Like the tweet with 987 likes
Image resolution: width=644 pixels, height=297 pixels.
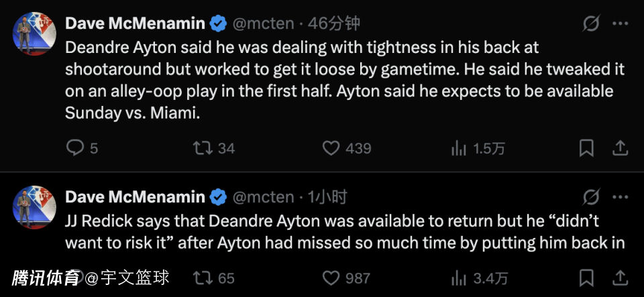pos(331,278)
